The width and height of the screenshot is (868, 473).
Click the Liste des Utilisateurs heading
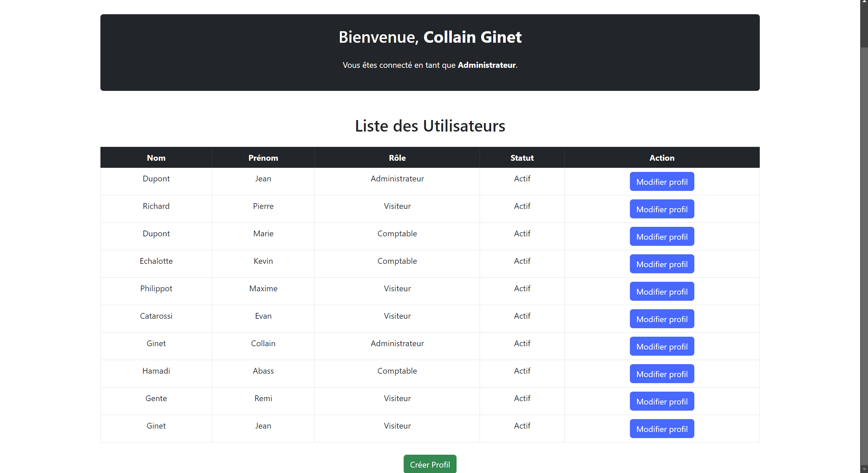(x=430, y=126)
